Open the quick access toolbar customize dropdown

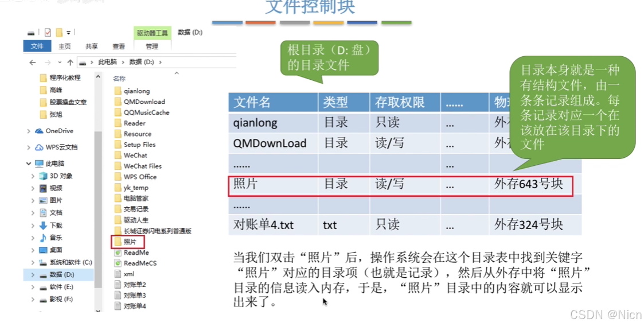tap(69, 33)
